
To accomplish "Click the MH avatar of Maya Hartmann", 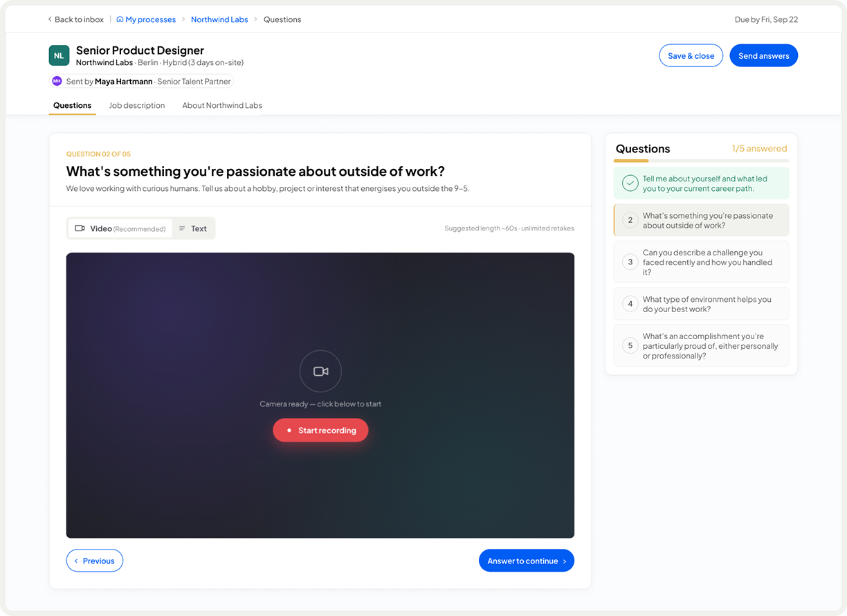I will pyautogui.click(x=57, y=81).
